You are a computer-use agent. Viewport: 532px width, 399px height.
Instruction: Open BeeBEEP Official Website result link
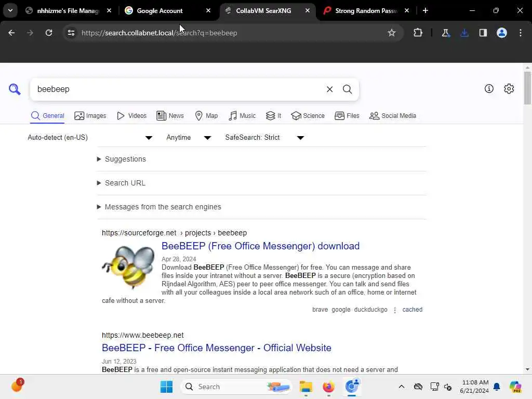coord(217,348)
